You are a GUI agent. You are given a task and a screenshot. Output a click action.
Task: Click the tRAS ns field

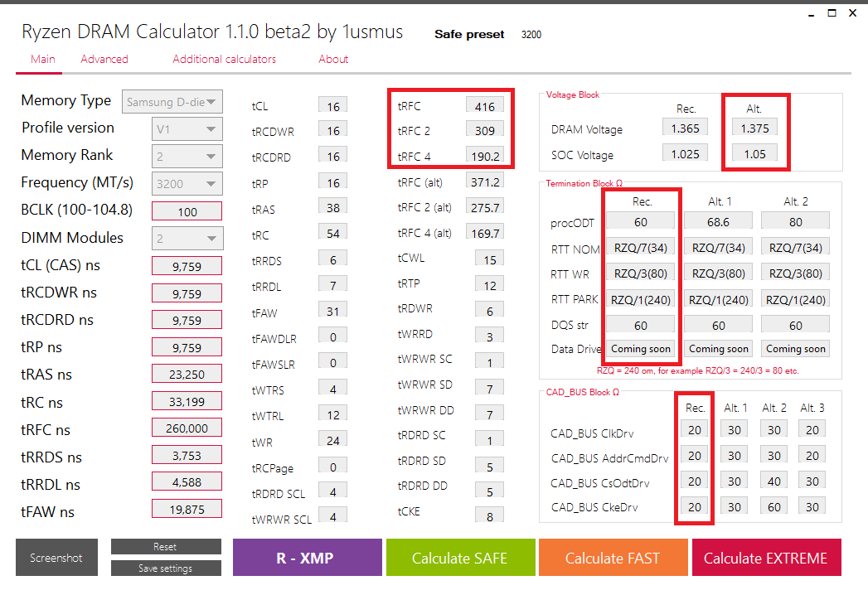tap(187, 375)
